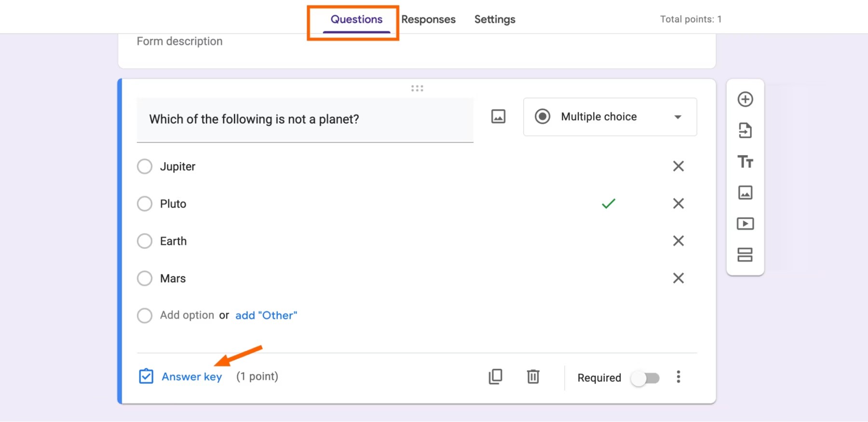Screen dimensions: 868x422
Task: Click the add "Other" link
Action: point(266,315)
